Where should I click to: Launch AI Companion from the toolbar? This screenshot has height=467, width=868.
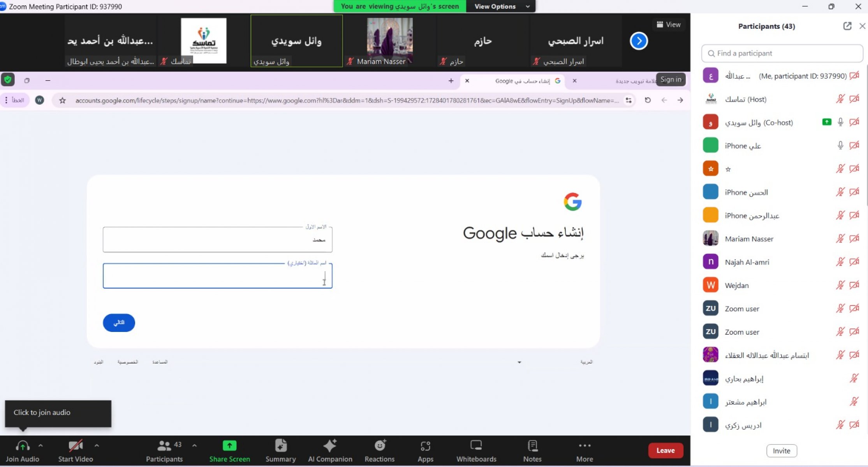(x=330, y=451)
